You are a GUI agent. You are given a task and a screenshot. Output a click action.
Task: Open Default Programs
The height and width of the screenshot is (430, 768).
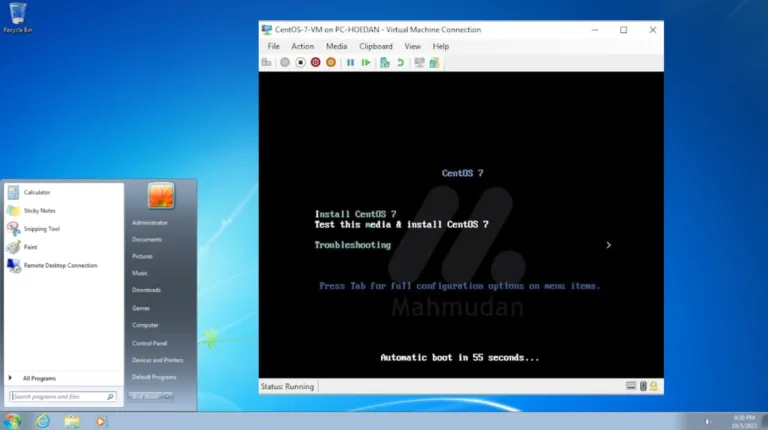tap(154, 377)
